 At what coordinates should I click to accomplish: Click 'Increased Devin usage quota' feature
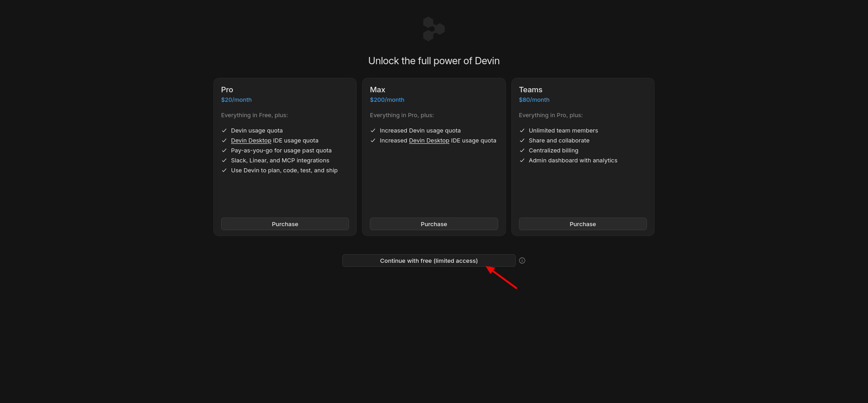[x=420, y=131]
